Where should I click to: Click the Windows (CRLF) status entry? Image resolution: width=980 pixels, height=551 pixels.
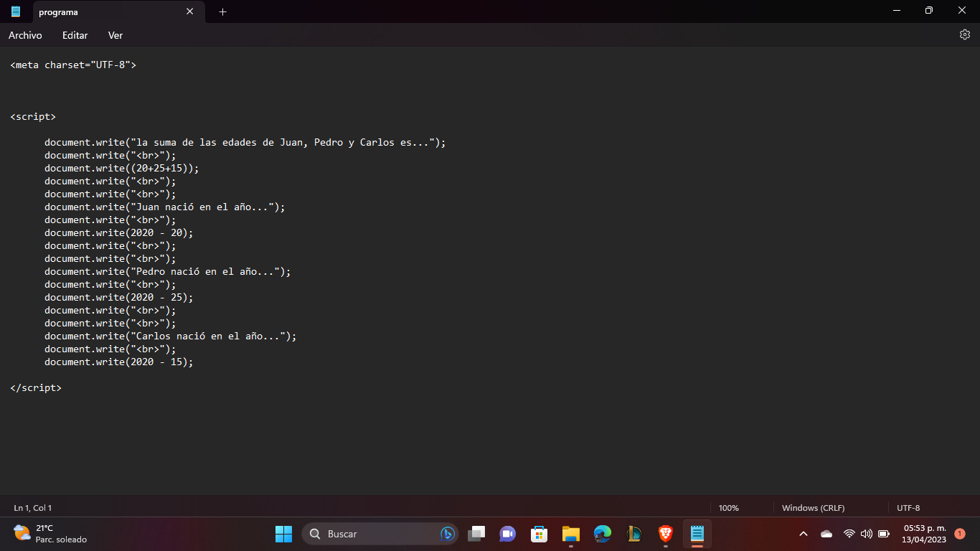(x=813, y=508)
